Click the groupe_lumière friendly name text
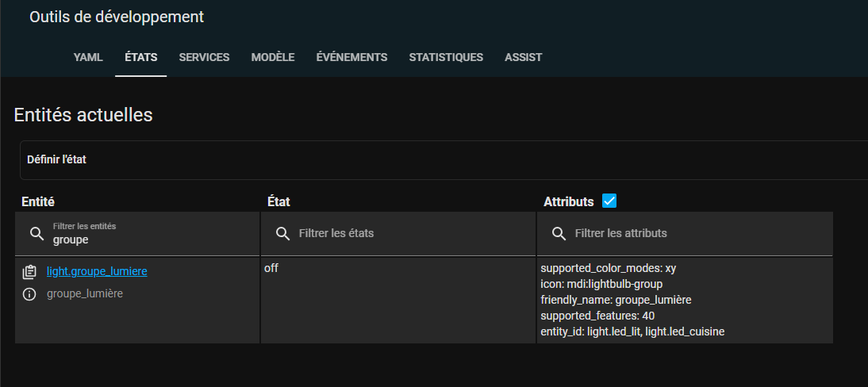 tap(85, 293)
